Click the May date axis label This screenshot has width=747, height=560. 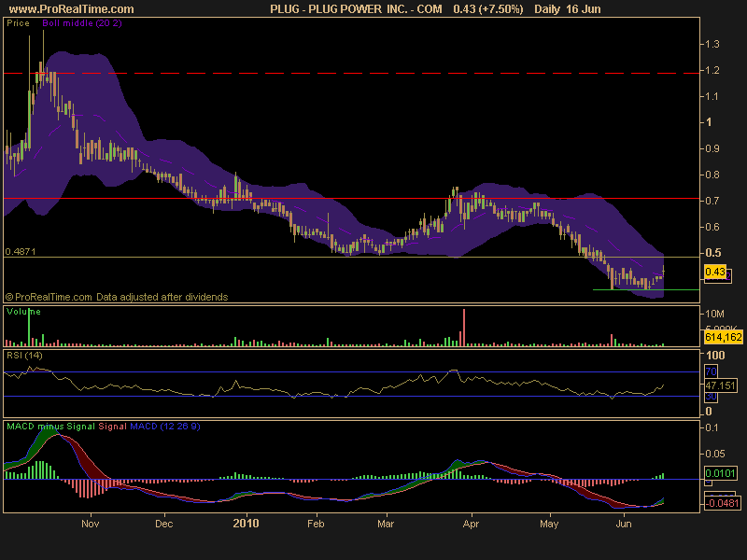point(549,524)
